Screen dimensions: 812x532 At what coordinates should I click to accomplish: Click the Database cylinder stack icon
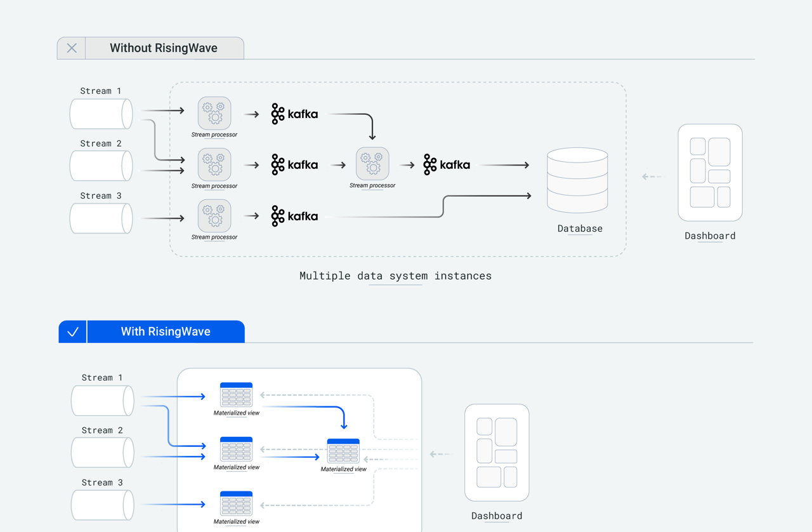coord(577,180)
